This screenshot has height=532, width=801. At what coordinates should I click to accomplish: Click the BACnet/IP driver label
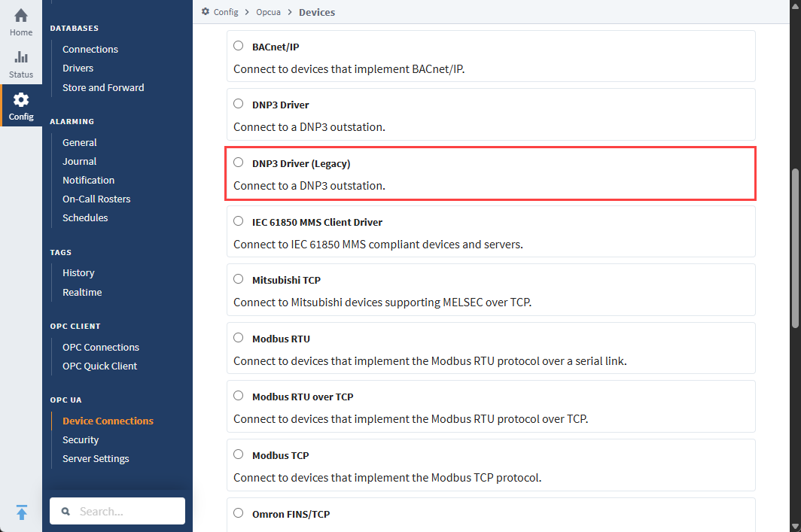click(276, 47)
